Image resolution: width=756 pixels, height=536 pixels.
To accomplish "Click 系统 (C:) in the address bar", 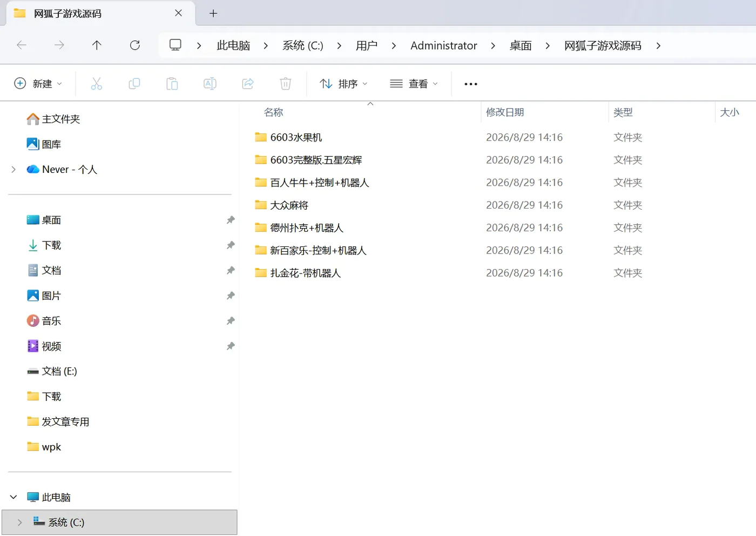I will pyautogui.click(x=303, y=46).
